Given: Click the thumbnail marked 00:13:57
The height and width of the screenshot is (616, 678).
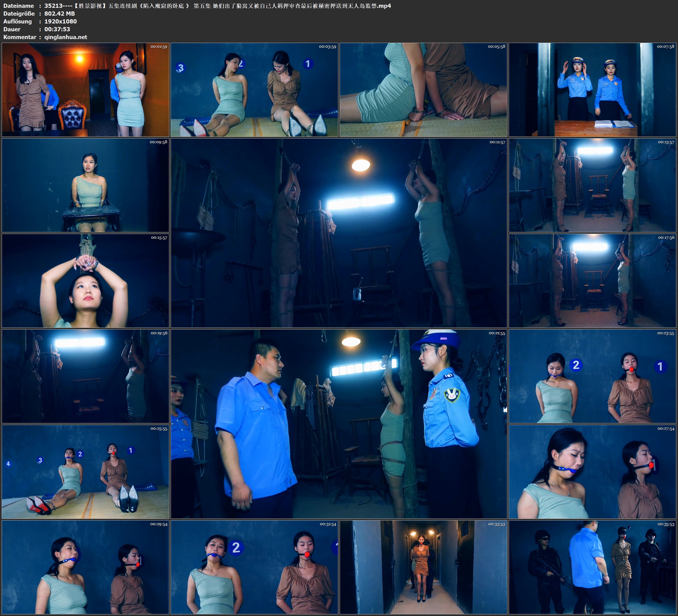Looking at the screenshot, I should click(592, 185).
